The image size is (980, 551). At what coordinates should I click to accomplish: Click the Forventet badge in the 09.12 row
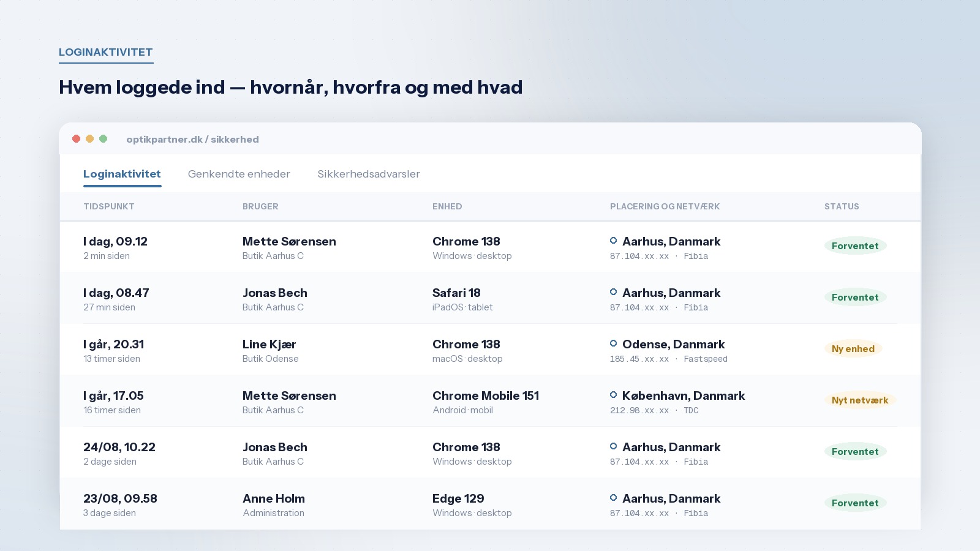pyautogui.click(x=855, y=246)
